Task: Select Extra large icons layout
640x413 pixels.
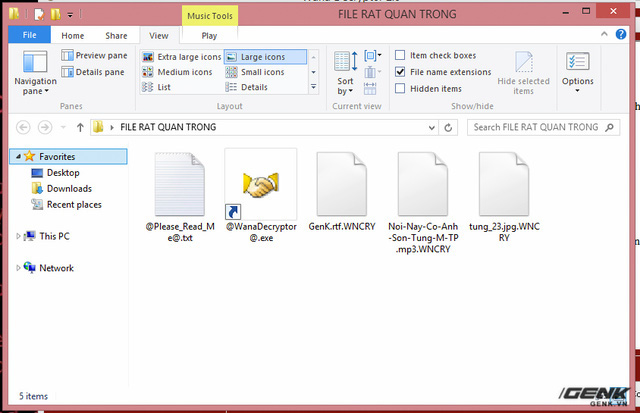Action: tap(182, 57)
